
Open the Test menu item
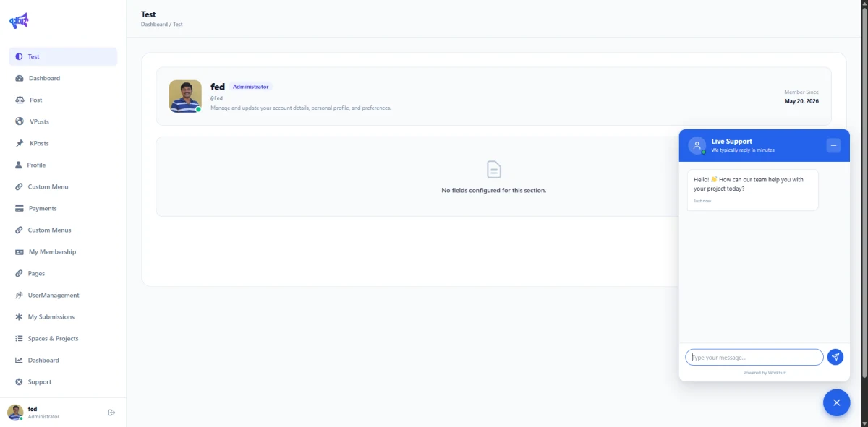(63, 56)
